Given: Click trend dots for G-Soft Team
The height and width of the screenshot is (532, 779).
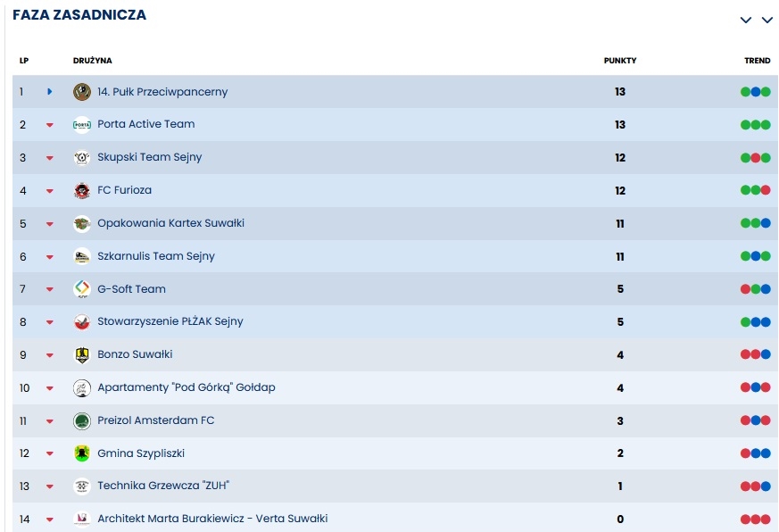Looking at the screenshot, I should point(756,289).
